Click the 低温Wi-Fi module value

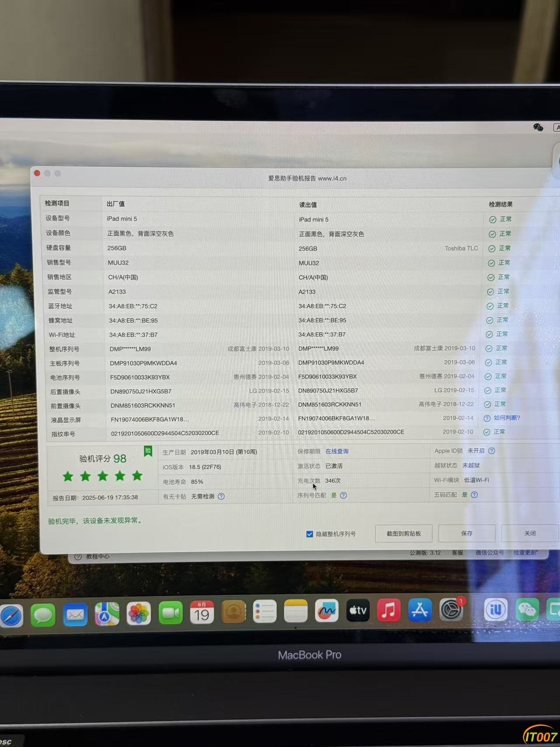476,480
